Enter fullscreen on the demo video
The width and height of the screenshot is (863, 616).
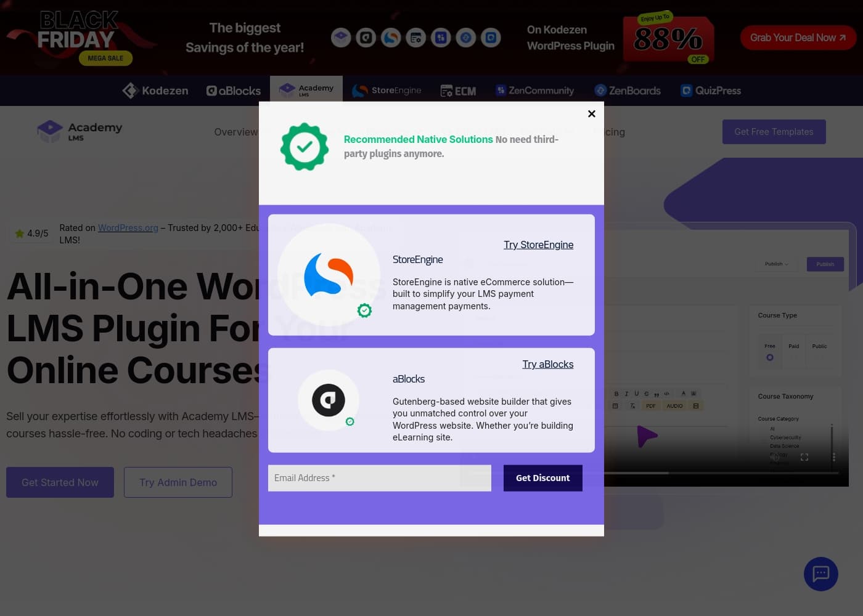[x=804, y=457]
